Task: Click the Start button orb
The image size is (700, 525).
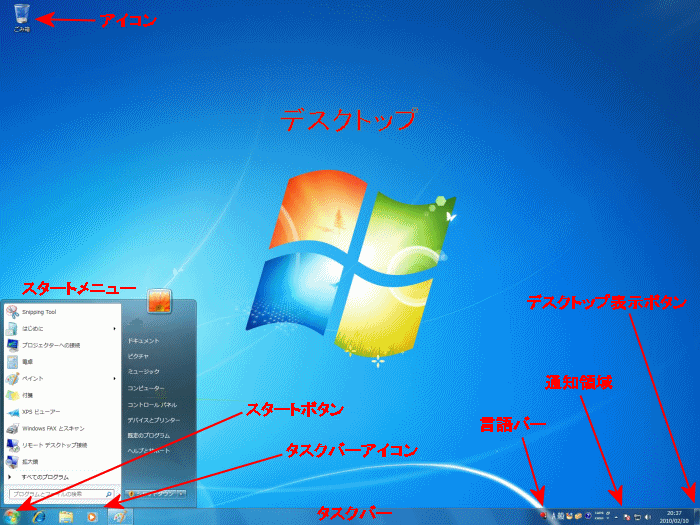Action: click(x=12, y=517)
